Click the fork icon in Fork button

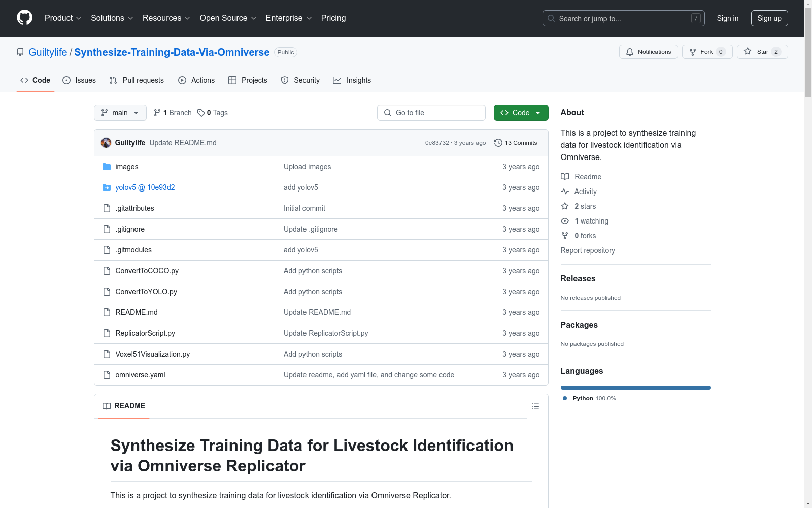tap(693, 52)
